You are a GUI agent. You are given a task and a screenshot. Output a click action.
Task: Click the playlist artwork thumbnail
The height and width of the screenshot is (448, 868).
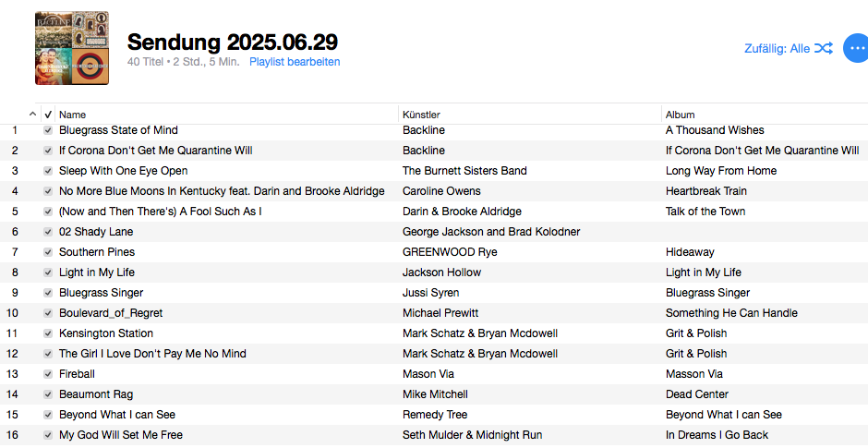point(72,48)
